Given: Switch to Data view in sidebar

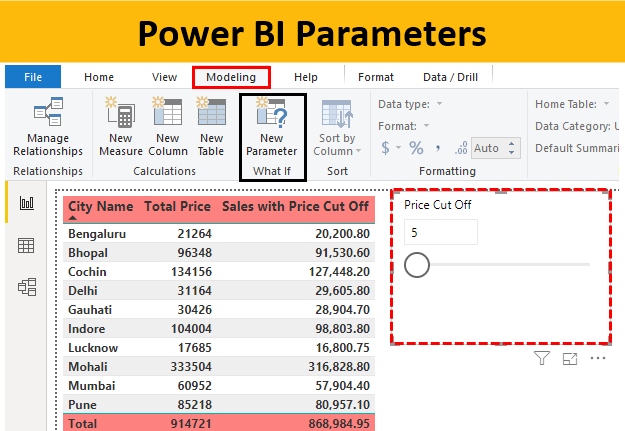Looking at the screenshot, I should [x=26, y=245].
